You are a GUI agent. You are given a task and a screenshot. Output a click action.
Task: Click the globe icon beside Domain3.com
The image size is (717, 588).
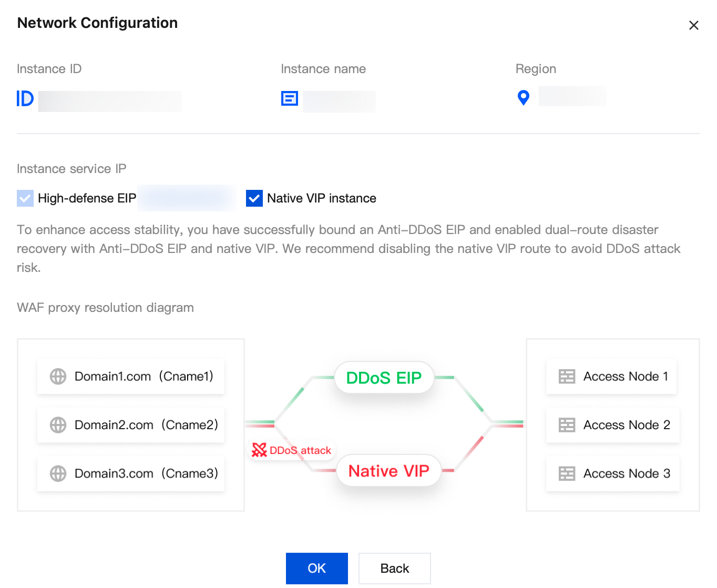coord(58,473)
